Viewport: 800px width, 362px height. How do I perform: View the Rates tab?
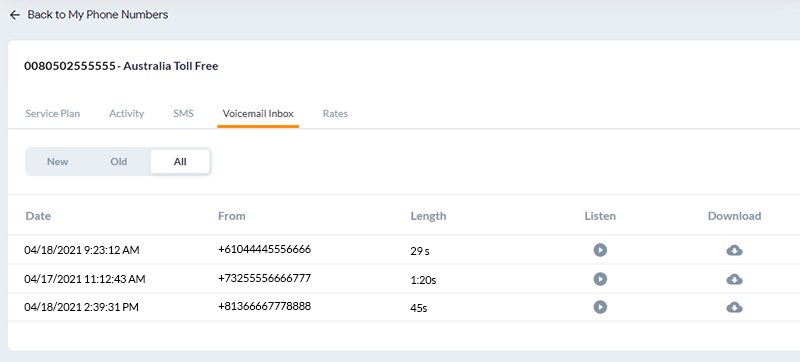[x=335, y=114]
